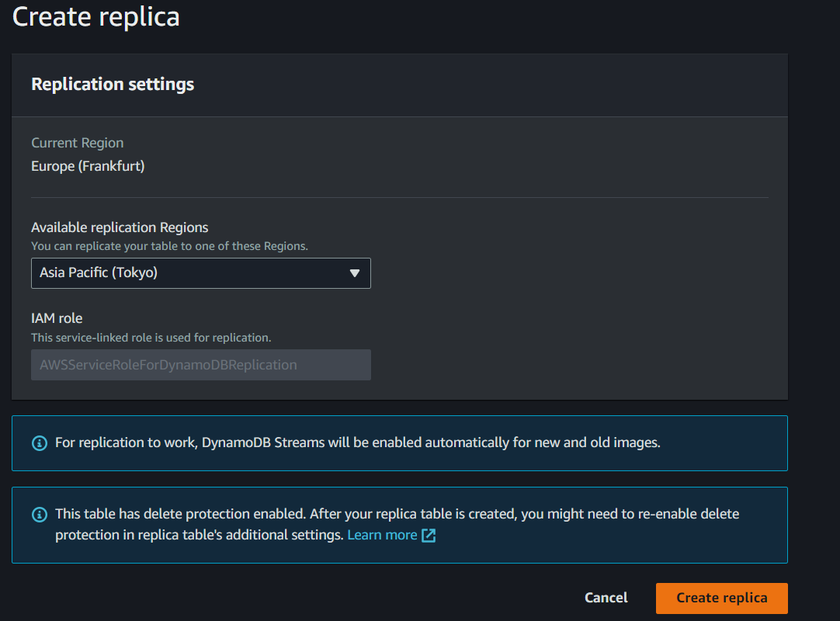The height and width of the screenshot is (621, 840).
Task: Click the external link icon after Learn more
Action: [429, 536]
